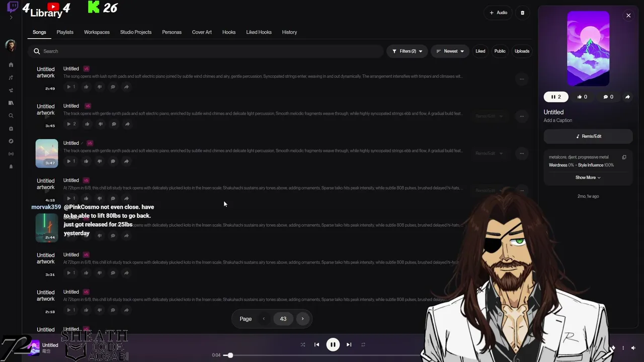Open the Home icon in the left sidebar
Screen dimensions: 644x362
click(x=11, y=65)
